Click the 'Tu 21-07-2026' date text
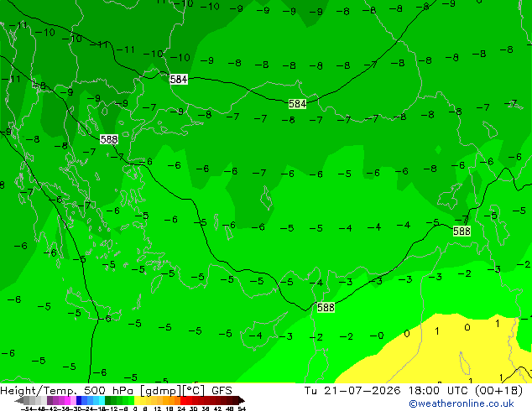The height and width of the screenshot is (411, 532). point(352,391)
